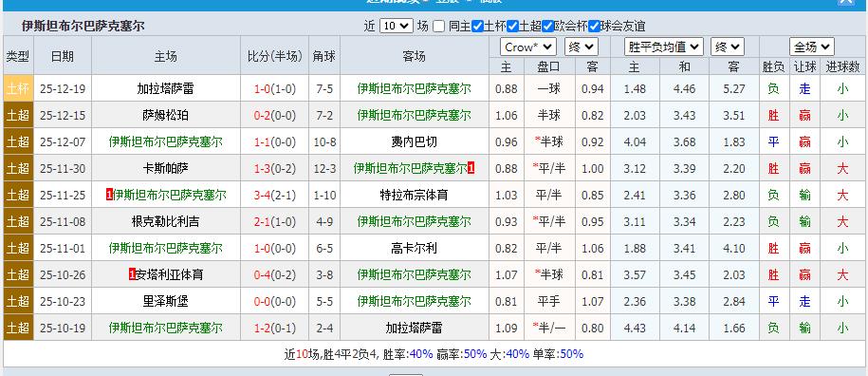Click score 1-3(0-2) on 25-11-30
This screenshot has width=868, height=376.
275,168
